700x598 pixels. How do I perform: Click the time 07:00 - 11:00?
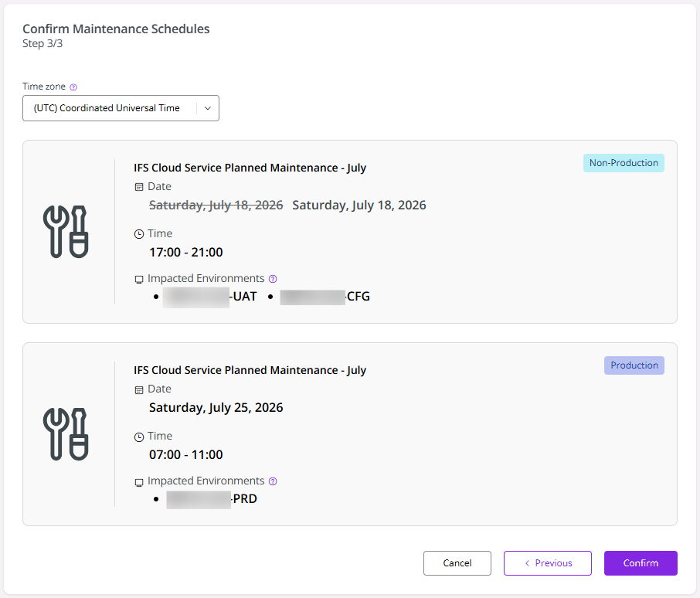pyautogui.click(x=185, y=455)
